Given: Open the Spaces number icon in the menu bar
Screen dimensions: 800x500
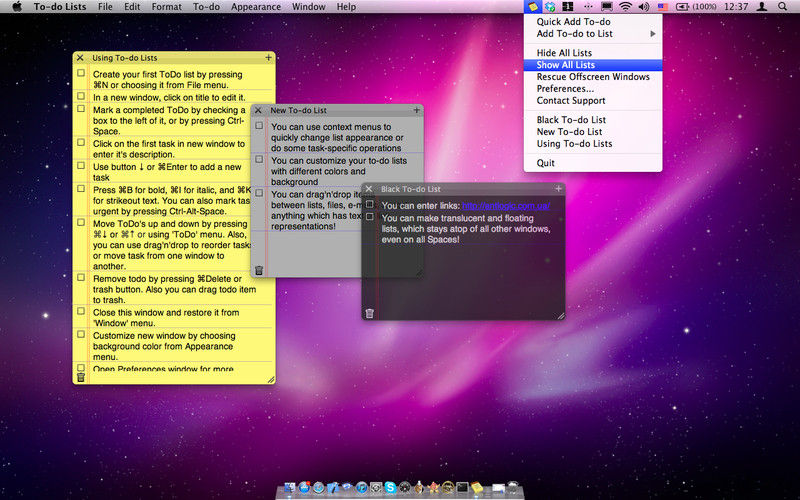Looking at the screenshot, I should 568,7.
